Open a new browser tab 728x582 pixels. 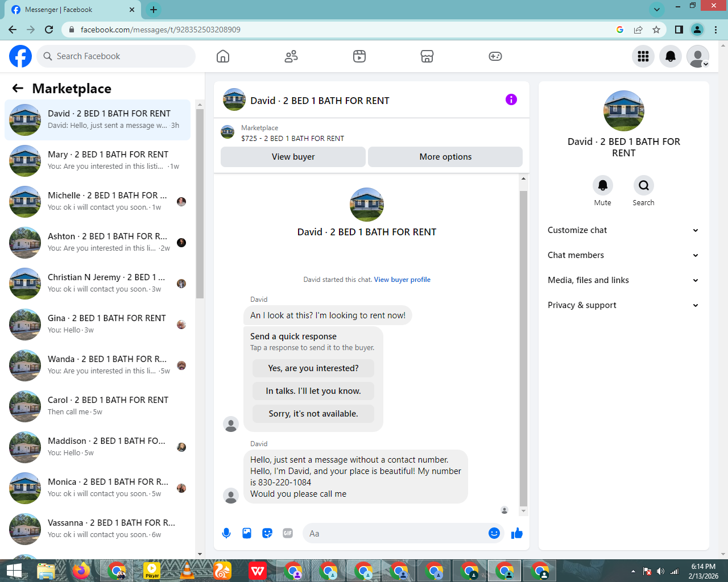(154, 10)
